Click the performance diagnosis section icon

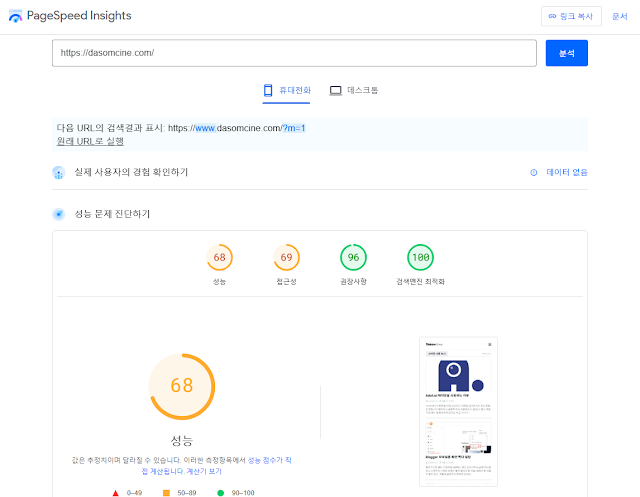(x=58, y=214)
